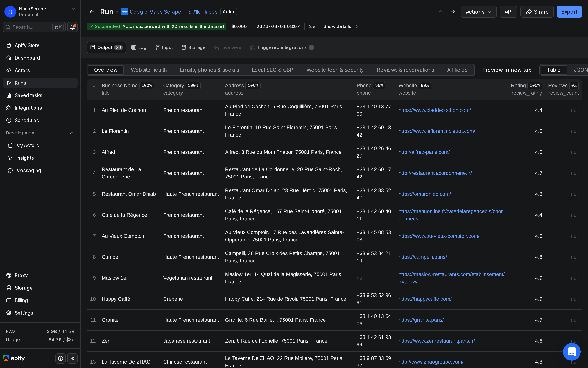Open the help question mark icon

[61, 358]
